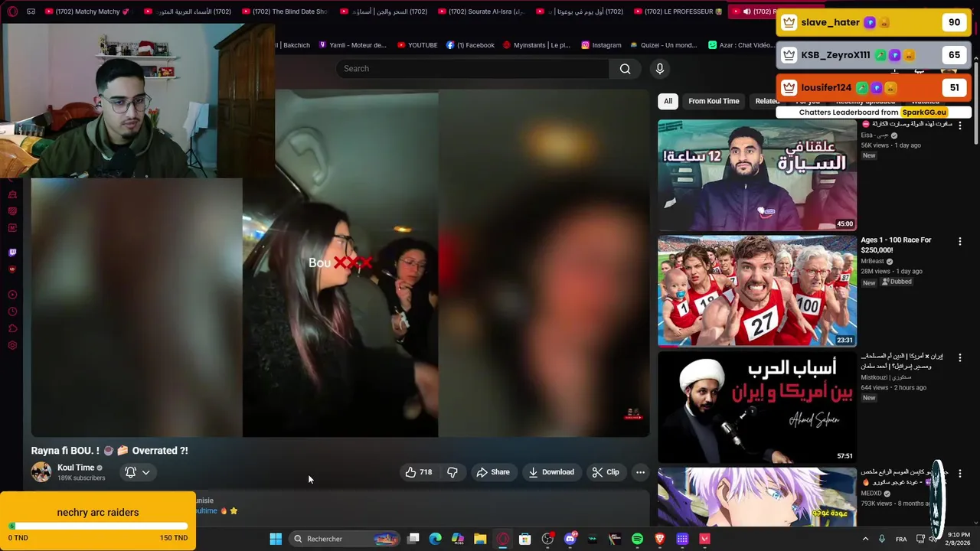
Task: Click the Download button
Action: click(551, 472)
